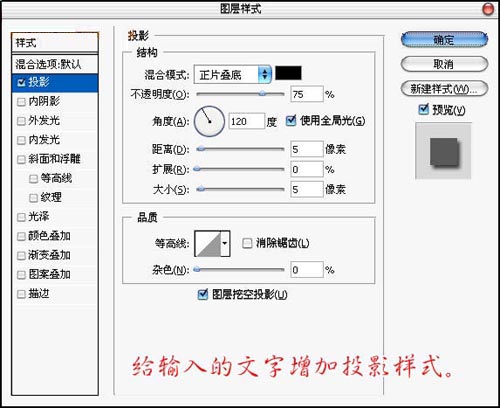
Task: Click the black shadow color swatch
Action: coord(288,73)
